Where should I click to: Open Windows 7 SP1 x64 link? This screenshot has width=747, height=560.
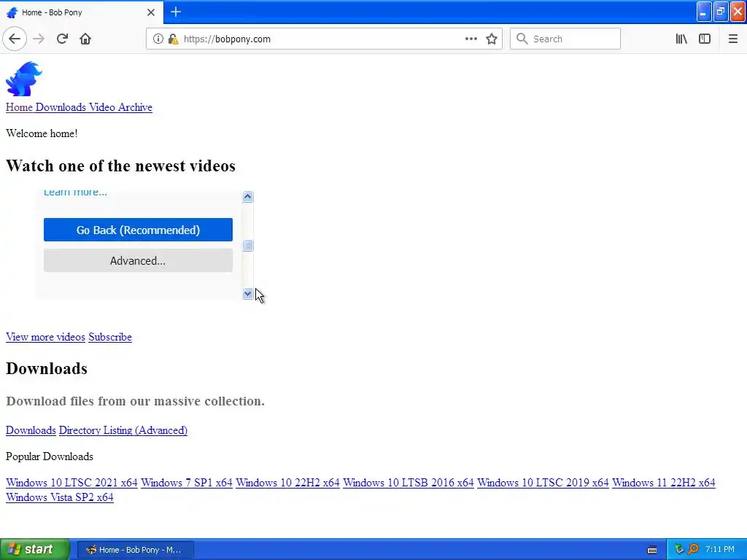[x=187, y=483]
